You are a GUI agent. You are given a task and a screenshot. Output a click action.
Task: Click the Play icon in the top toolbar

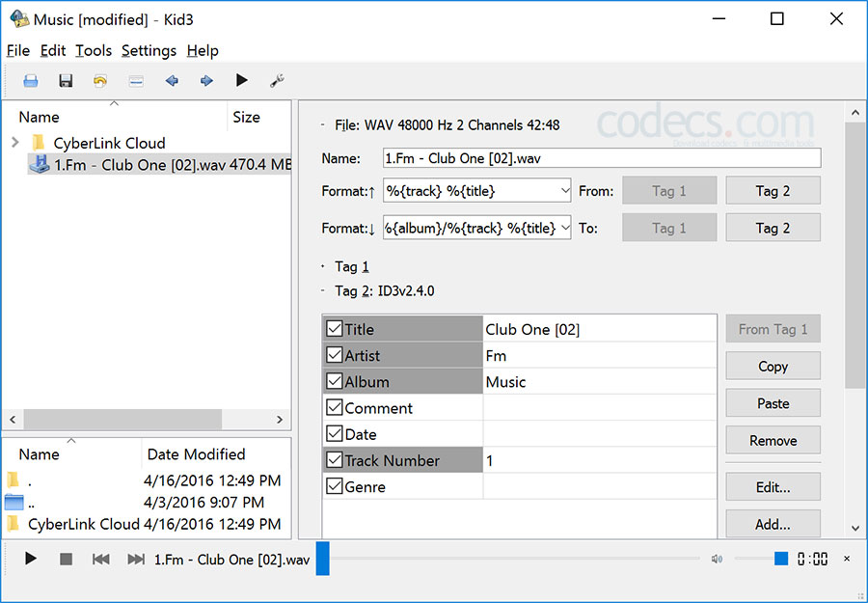[x=241, y=80]
